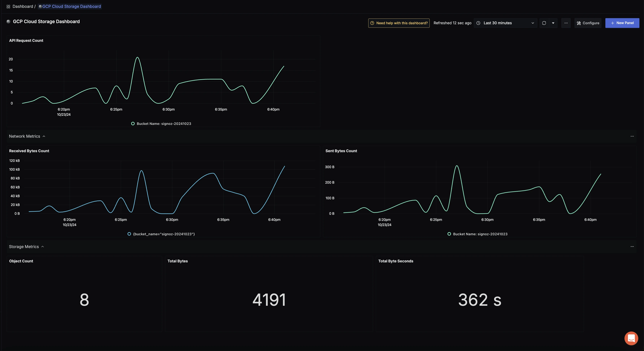Image resolution: width=644 pixels, height=351 pixels.
Task: Click the 'Need help with this dashboard?' button
Action: coord(399,23)
